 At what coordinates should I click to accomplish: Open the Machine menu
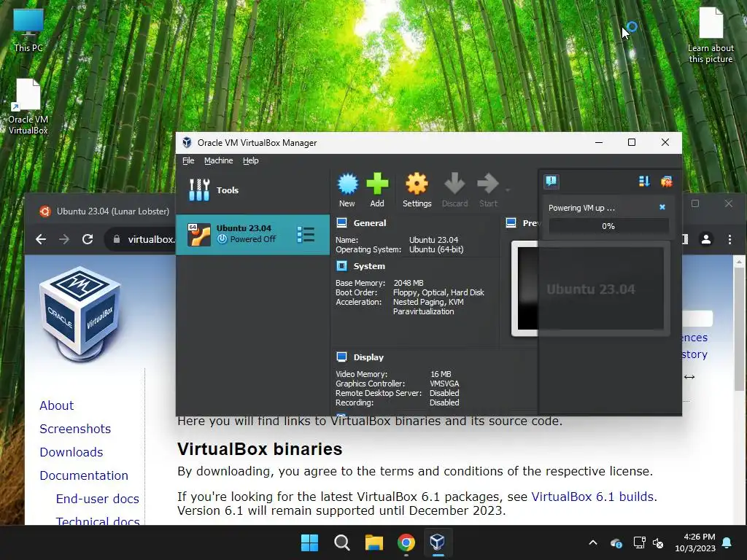[218, 160]
